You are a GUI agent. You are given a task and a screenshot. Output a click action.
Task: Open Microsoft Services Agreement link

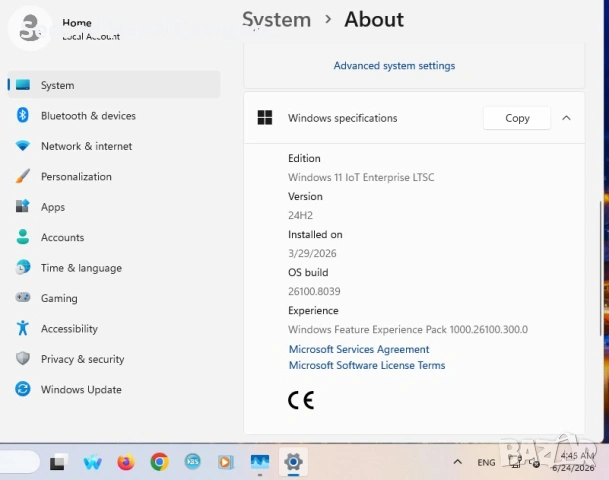[359, 349]
